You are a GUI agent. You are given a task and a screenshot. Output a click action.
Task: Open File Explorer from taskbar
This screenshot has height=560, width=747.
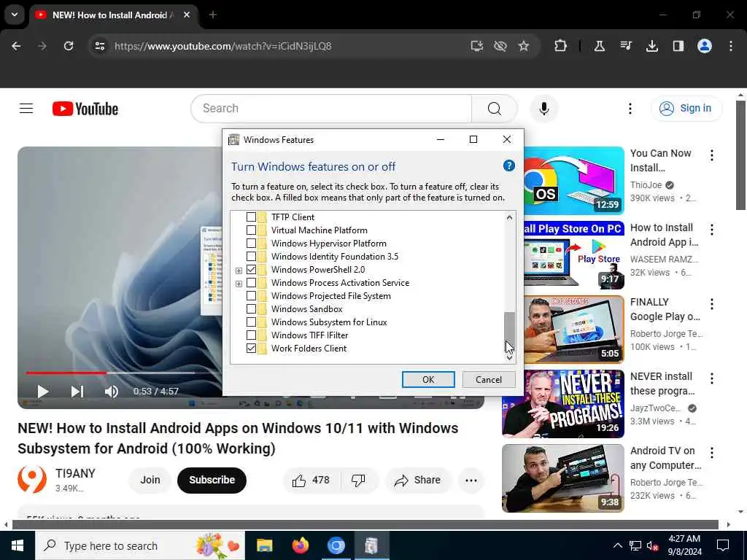[264, 545]
